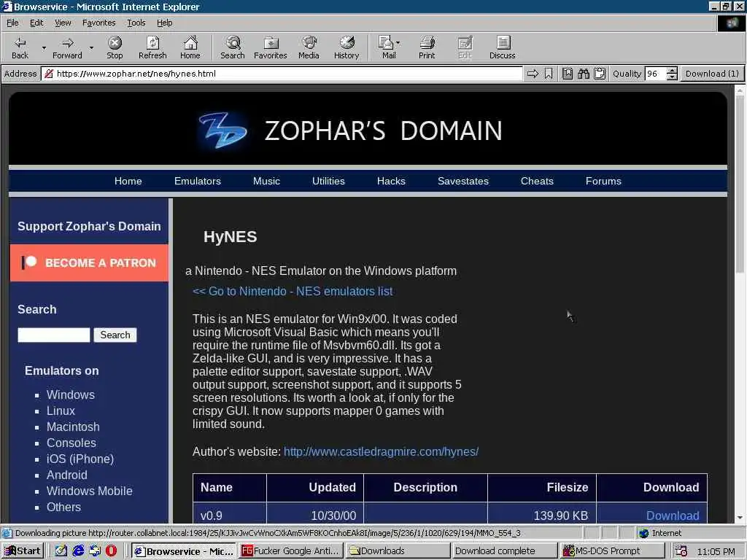Switch to the Downloads taskbar window
The width and height of the screenshot is (747, 560).
398,551
